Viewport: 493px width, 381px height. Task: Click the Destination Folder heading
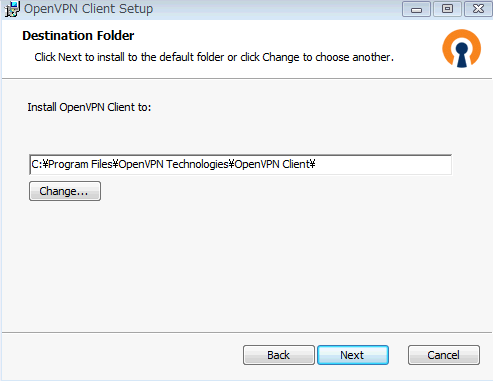pyautogui.click(x=78, y=36)
